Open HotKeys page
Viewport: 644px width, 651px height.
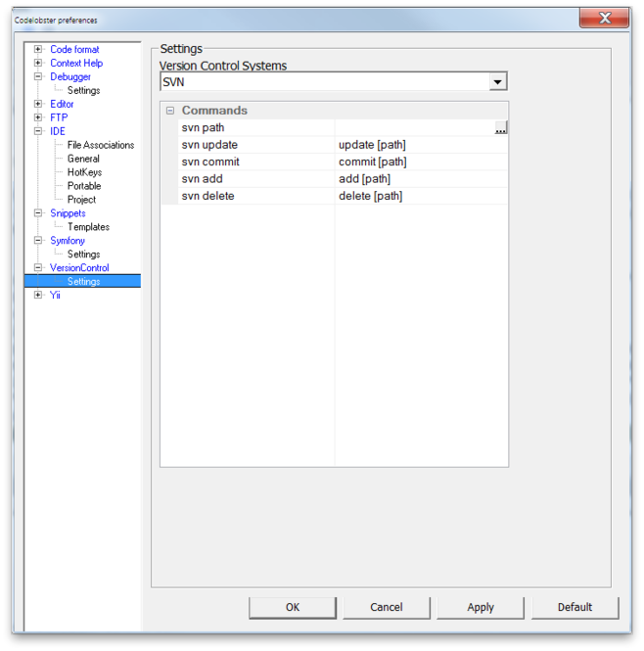pos(85,172)
